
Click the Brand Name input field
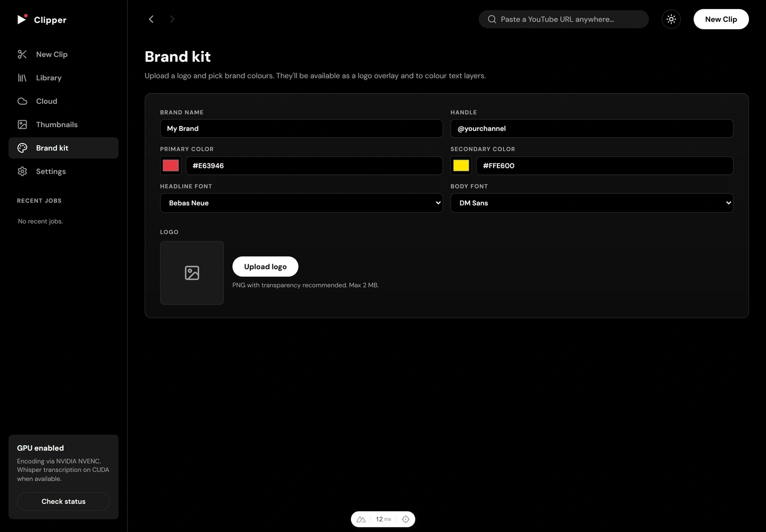pos(302,129)
